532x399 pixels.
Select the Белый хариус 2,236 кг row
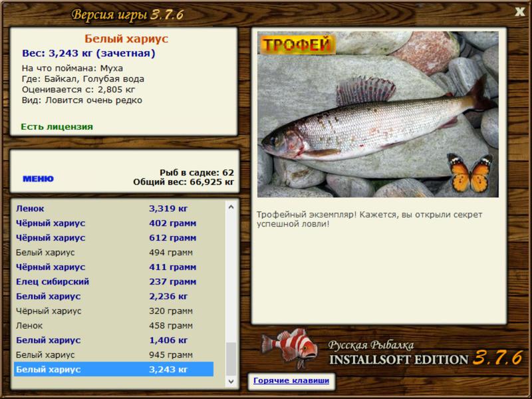[x=114, y=296]
